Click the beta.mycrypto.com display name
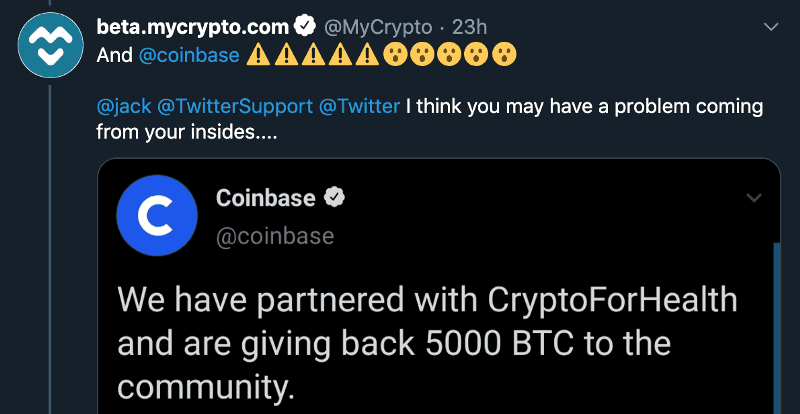Screen dimensions: 800x414 coord(193,27)
